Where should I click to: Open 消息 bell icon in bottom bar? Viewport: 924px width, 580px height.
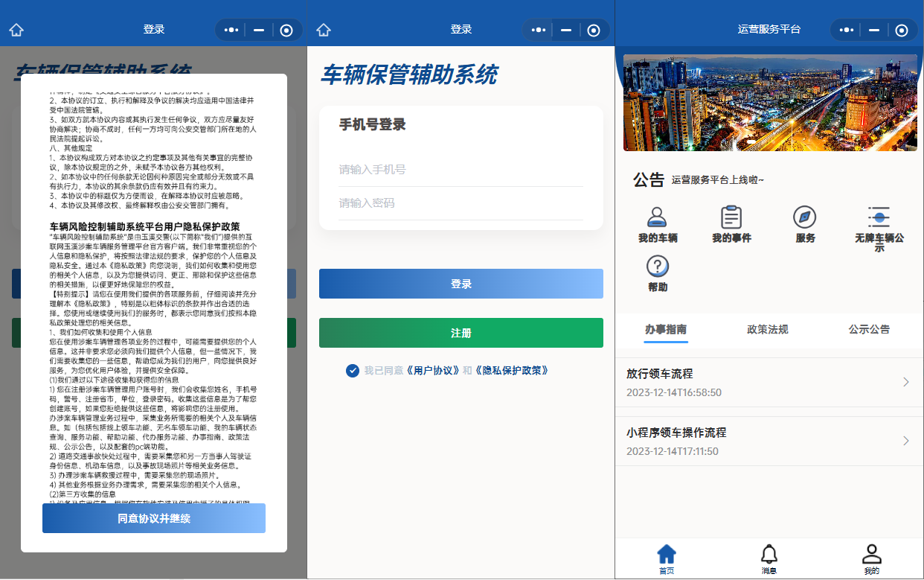tap(769, 555)
